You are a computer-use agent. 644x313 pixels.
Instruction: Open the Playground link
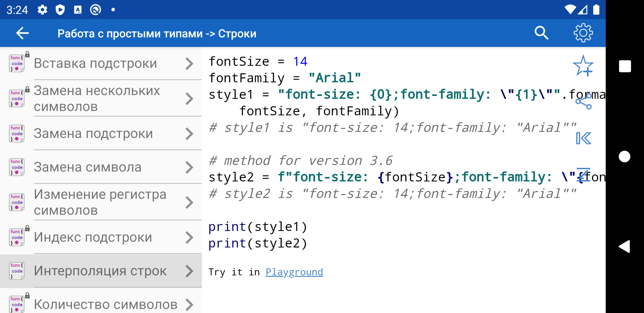294,272
